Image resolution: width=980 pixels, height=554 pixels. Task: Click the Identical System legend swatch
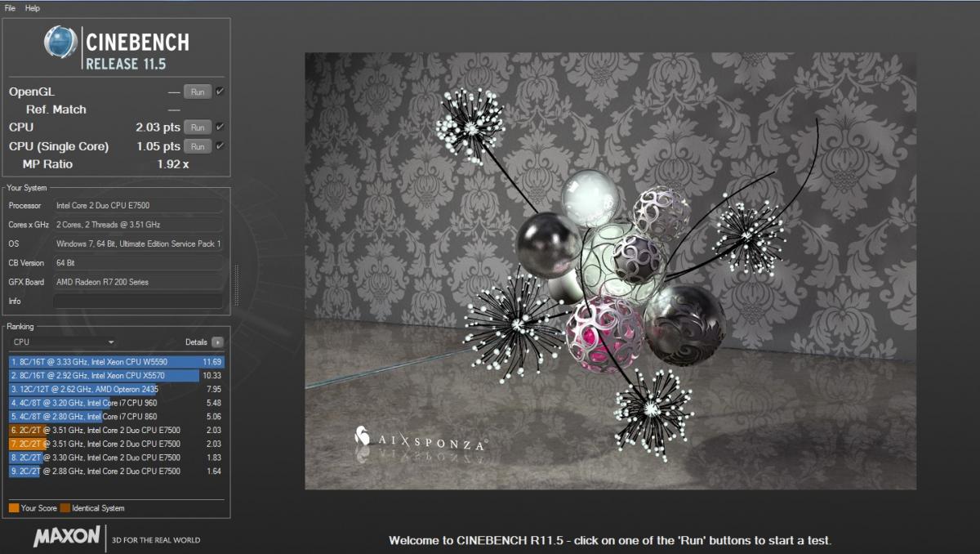[65, 508]
